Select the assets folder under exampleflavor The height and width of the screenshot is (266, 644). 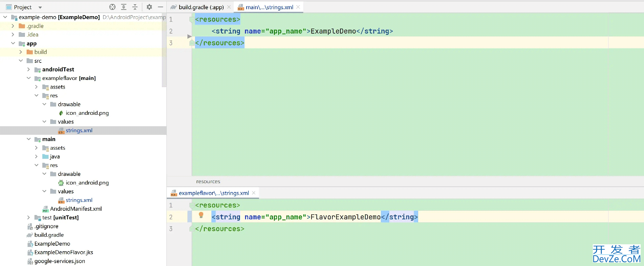click(x=58, y=87)
